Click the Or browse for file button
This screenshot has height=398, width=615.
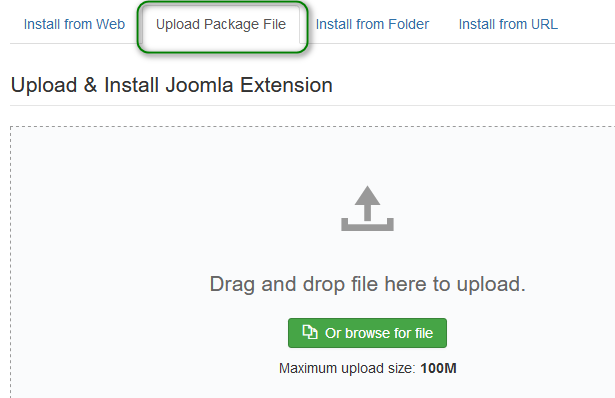pyautogui.click(x=367, y=333)
